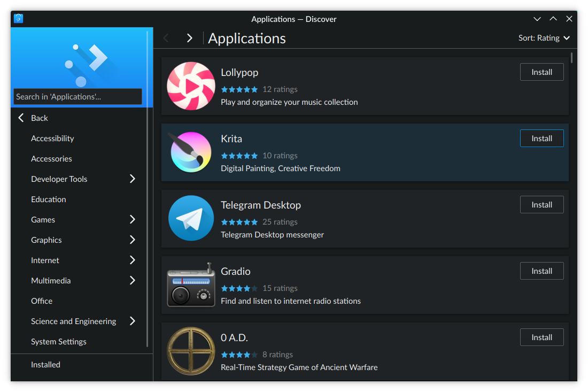The width and height of the screenshot is (588, 392).
Task: Click the Gradio radio app icon
Action: click(191, 285)
